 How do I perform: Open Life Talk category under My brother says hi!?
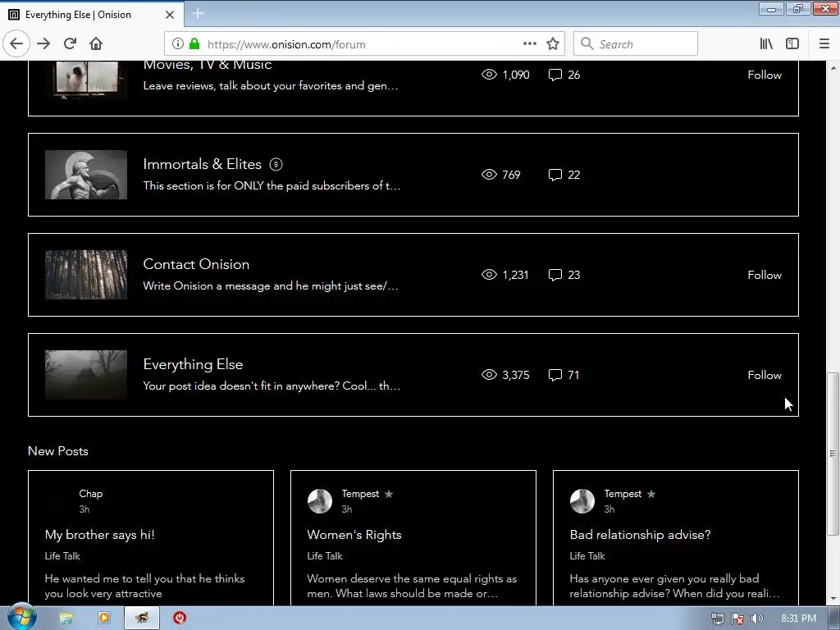(62, 556)
